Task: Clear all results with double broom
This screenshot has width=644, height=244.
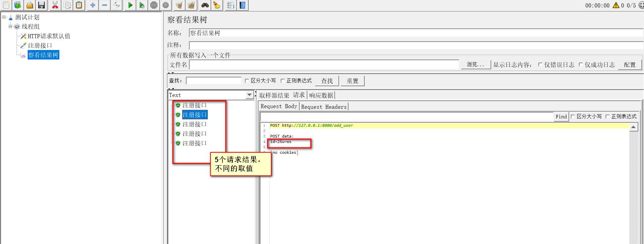Action: tap(191, 5)
